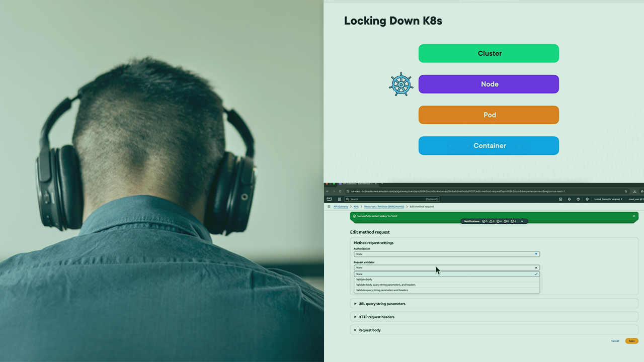Image resolution: width=644 pixels, height=362 pixels.
Task: Choose 'Validate query string parameters and headers'
Action: pyautogui.click(x=382, y=290)
